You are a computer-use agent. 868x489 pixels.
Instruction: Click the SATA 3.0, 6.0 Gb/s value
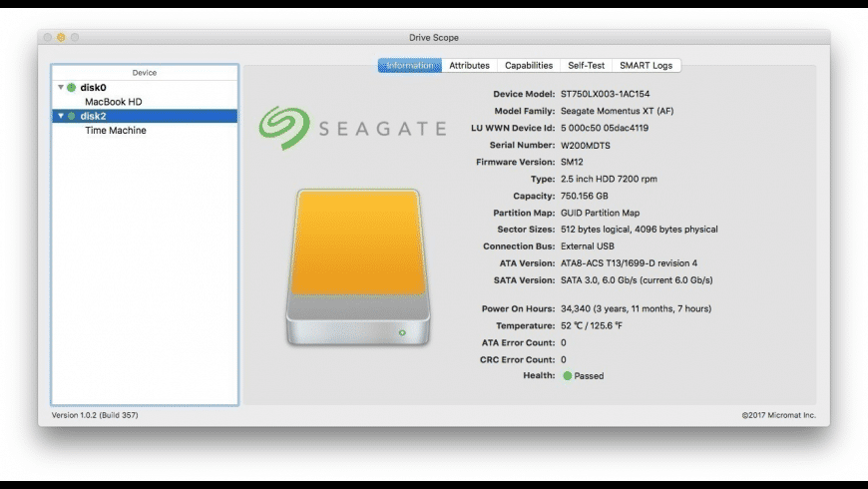tap(637, 280)
